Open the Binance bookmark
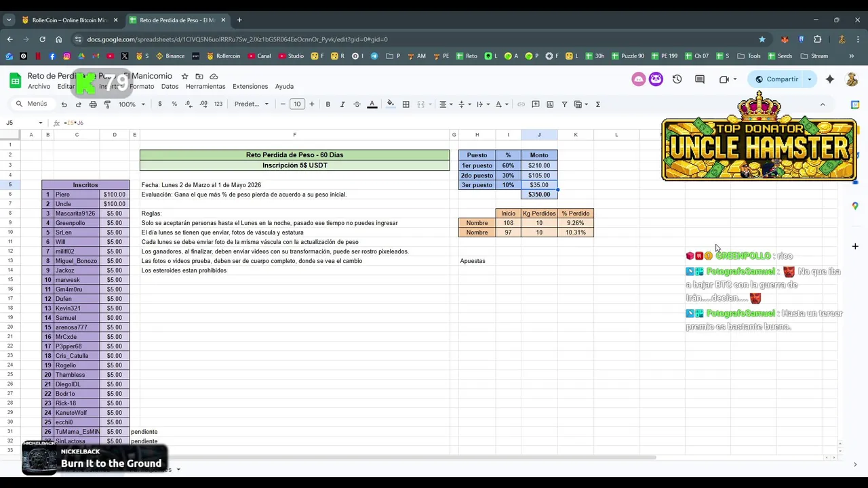Viewport: 868px width, 488px height. [170, 56]
